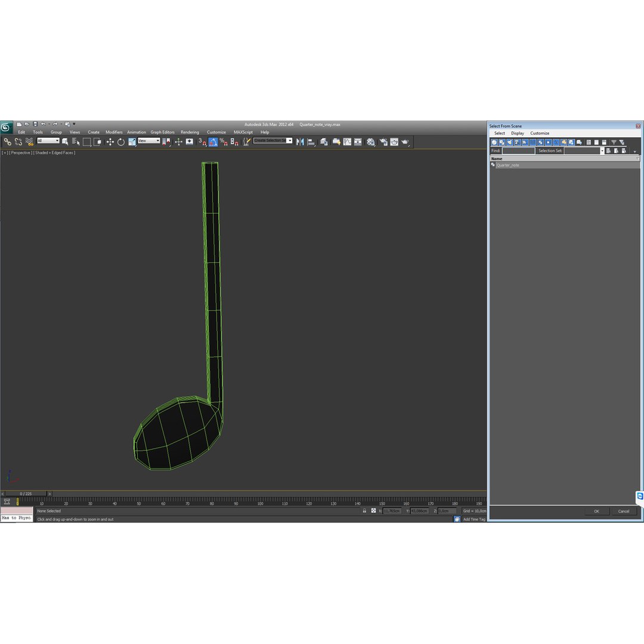Screen dimensions: 644x644
Task: Toggle Display Shapes filter in Select From Scene
Action: click(x=502, y=142)
